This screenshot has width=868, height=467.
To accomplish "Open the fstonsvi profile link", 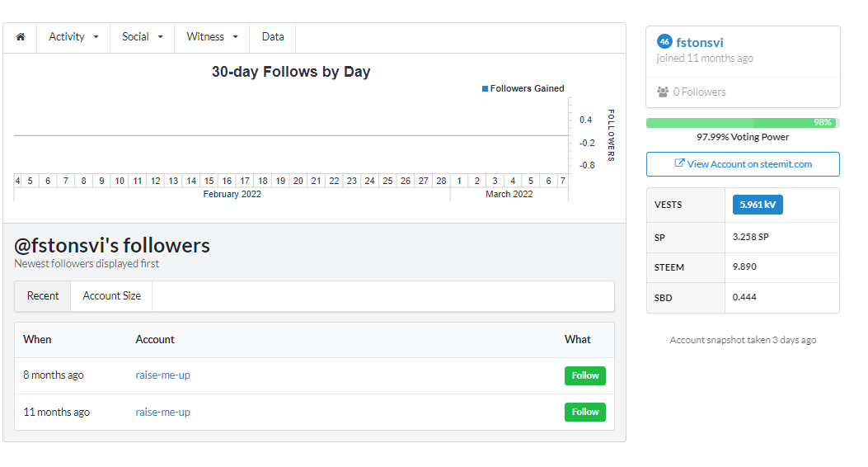I will (x=700, y=43).
